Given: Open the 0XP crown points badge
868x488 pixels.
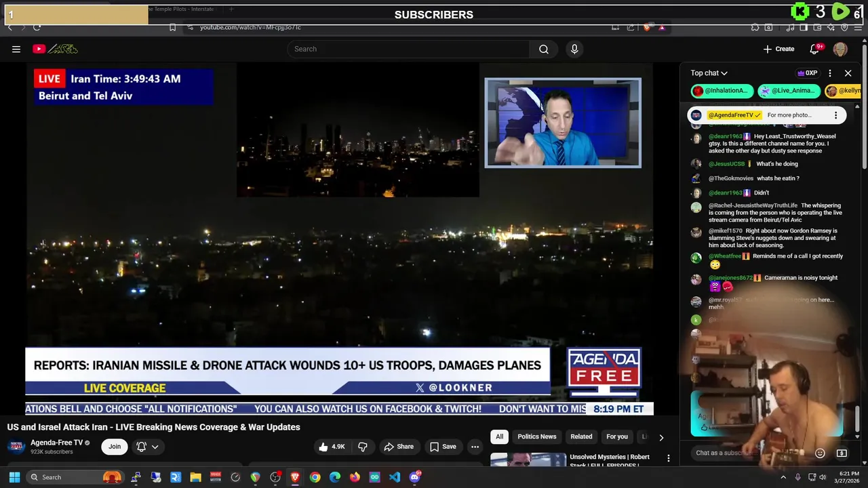Looking at the screenshot, I should [807, 73].
